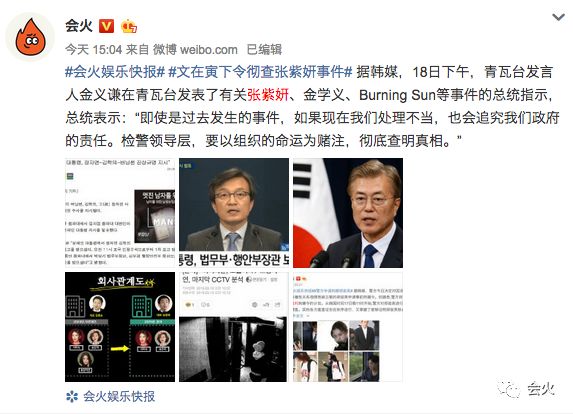
Task: Open hashtag #文在寅下令彻查张紫妍事件#
Action: click(260, 72)
